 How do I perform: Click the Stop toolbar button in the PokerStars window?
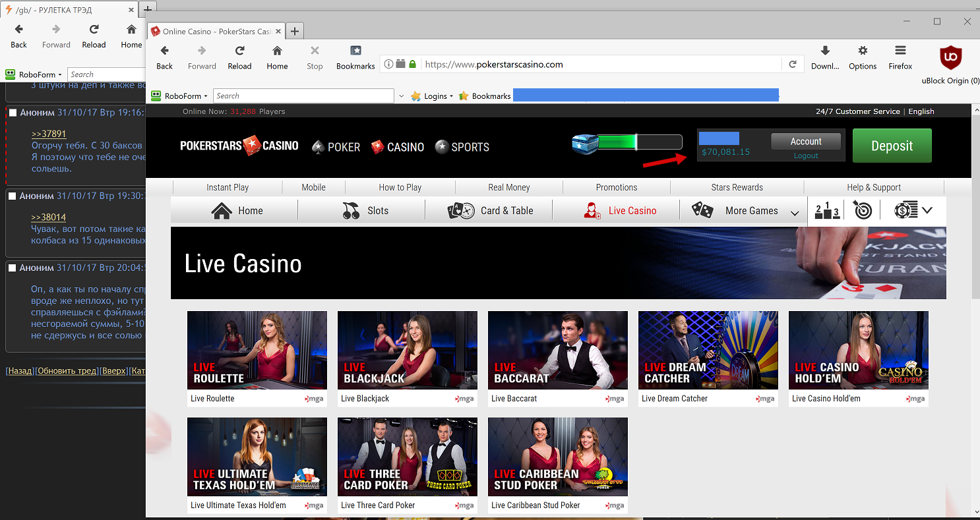[x=315, y=57]
